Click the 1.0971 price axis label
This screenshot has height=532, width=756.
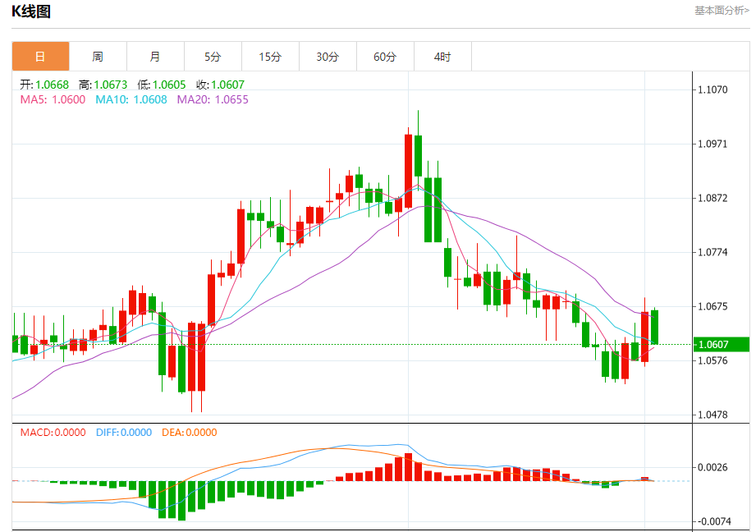(713, 144)
